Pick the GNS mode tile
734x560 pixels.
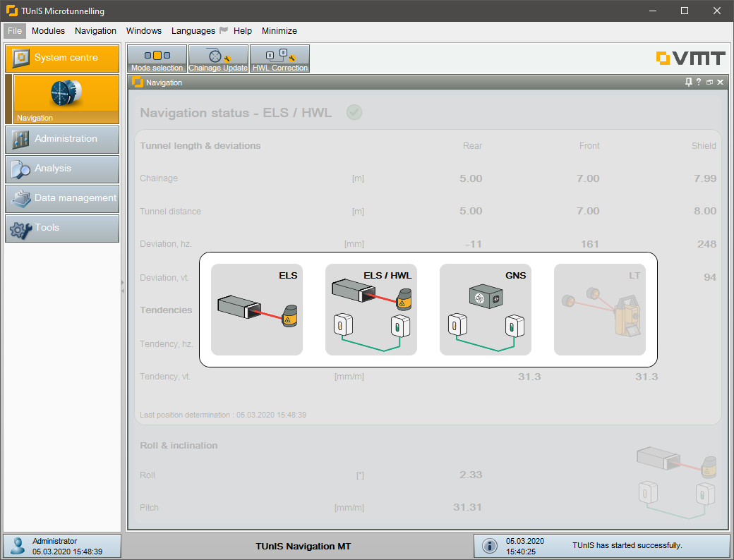click(x=485, y=309)
